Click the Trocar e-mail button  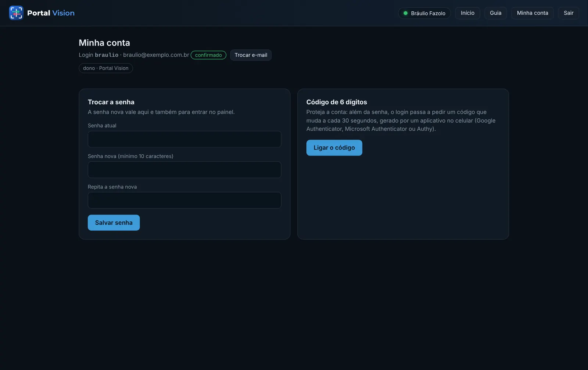pyautogui.click(x=251, y=55)
